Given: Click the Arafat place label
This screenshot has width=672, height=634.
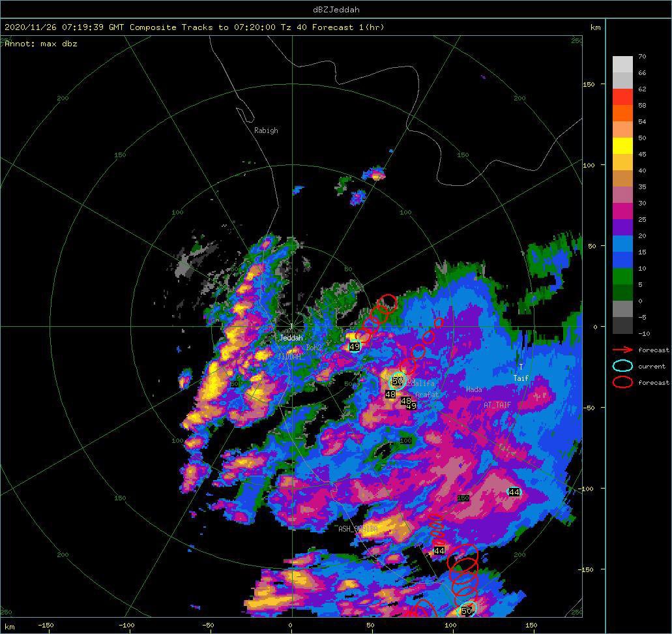Looking at the screenshot, I should (428, 395).
